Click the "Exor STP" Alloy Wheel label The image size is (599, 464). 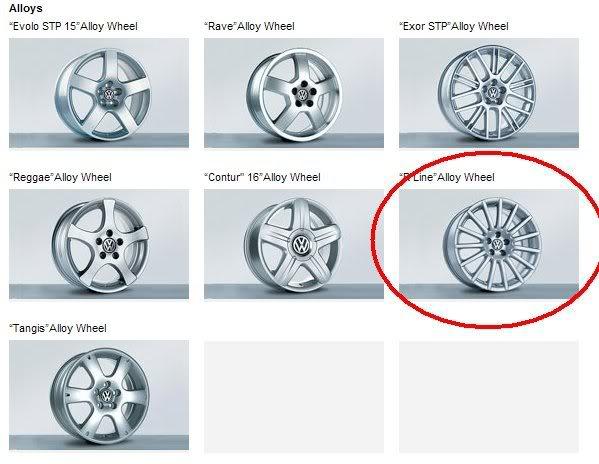point(454,26)
